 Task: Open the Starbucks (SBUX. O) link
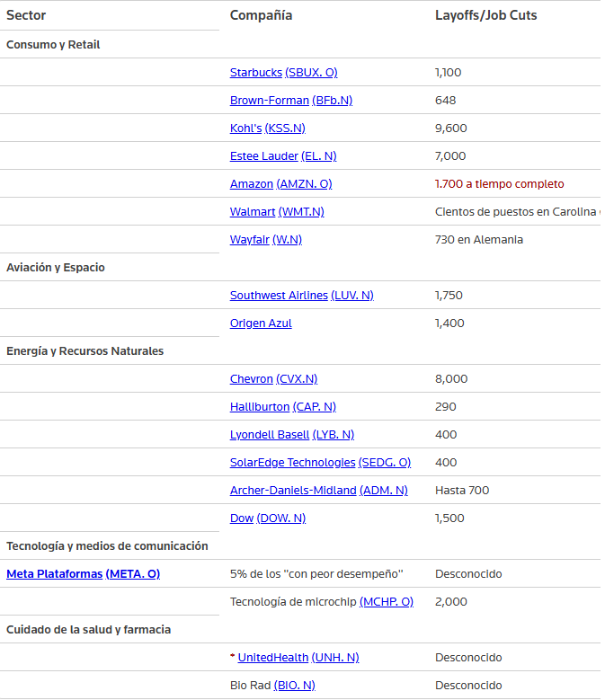coord(283,72)
